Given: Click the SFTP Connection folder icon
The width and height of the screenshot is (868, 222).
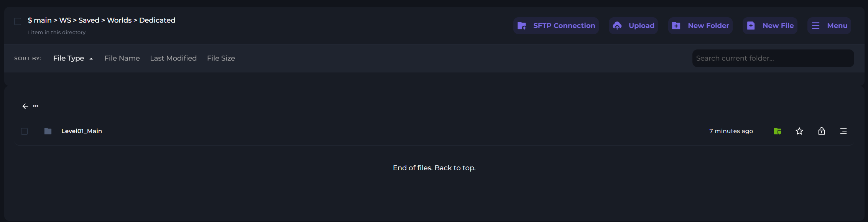Looking at the screenshot, I should pos(522,26).
